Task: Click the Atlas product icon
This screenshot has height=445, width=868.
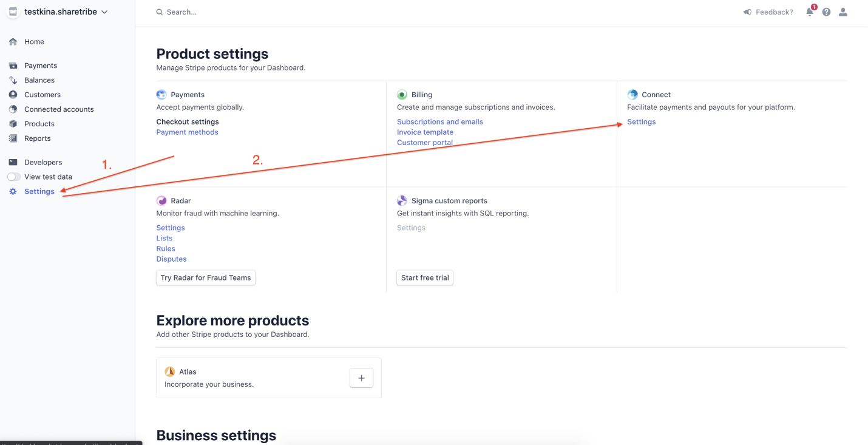Action: pos(169,371)
